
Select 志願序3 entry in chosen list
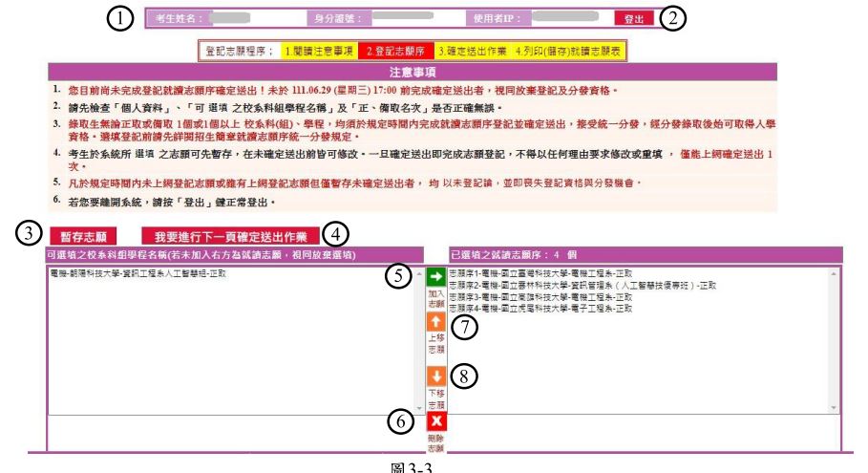pyautogui.click(x=540, y=297)
